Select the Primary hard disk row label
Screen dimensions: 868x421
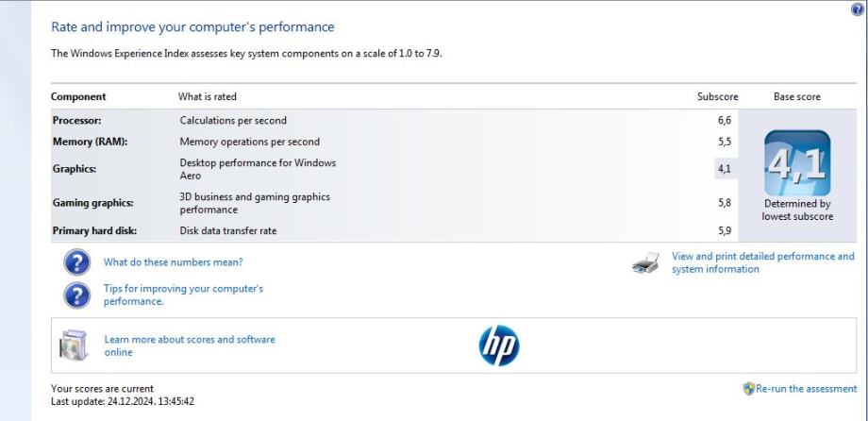pyautogui.click(x=94, y=230)
